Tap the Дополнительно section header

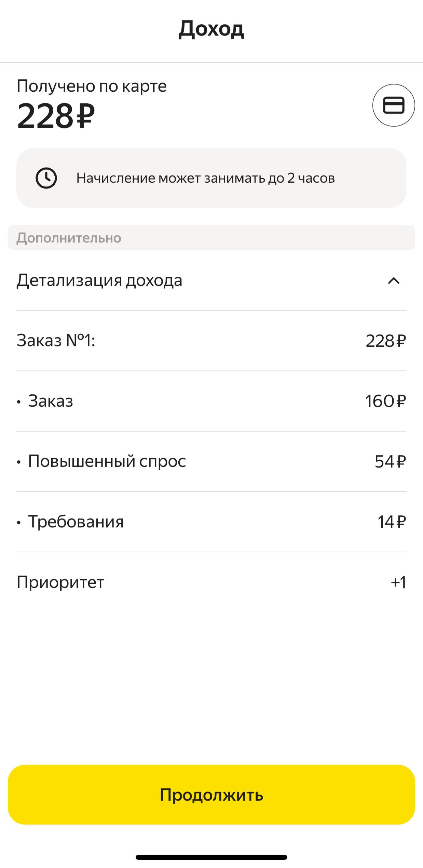click(x=69, y=238)
